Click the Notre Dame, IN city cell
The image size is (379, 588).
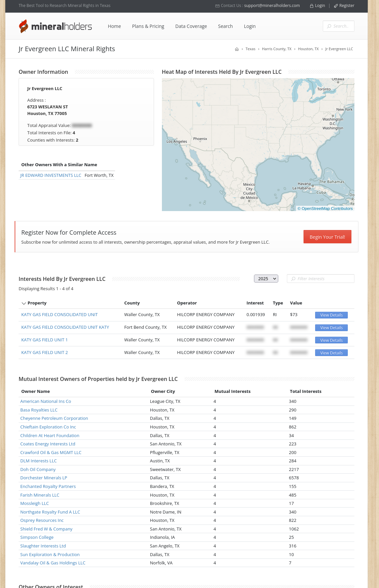click(x=166, y=512)
